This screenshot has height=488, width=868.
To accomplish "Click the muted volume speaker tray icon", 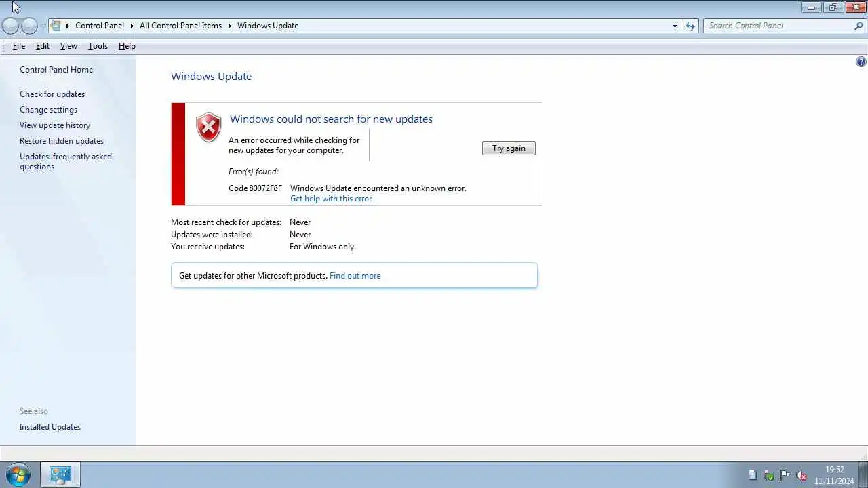I will [x=801, y=475].
